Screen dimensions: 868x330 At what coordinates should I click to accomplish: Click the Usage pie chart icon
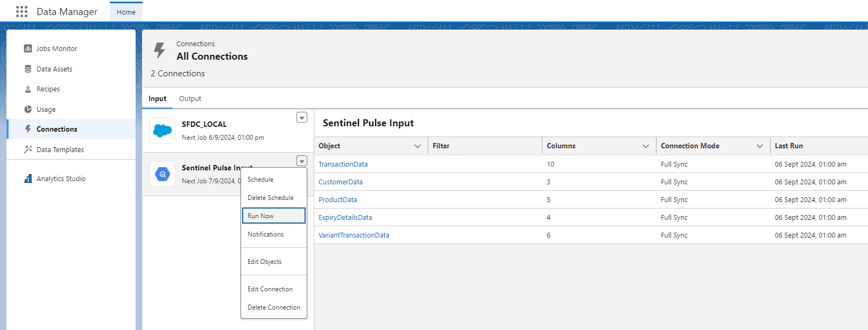pos(28,109)
